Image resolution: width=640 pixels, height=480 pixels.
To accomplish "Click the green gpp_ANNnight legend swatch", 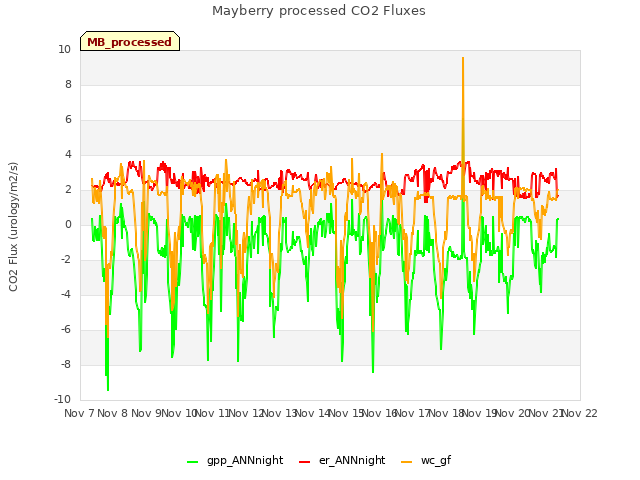I will coord(193,462).
